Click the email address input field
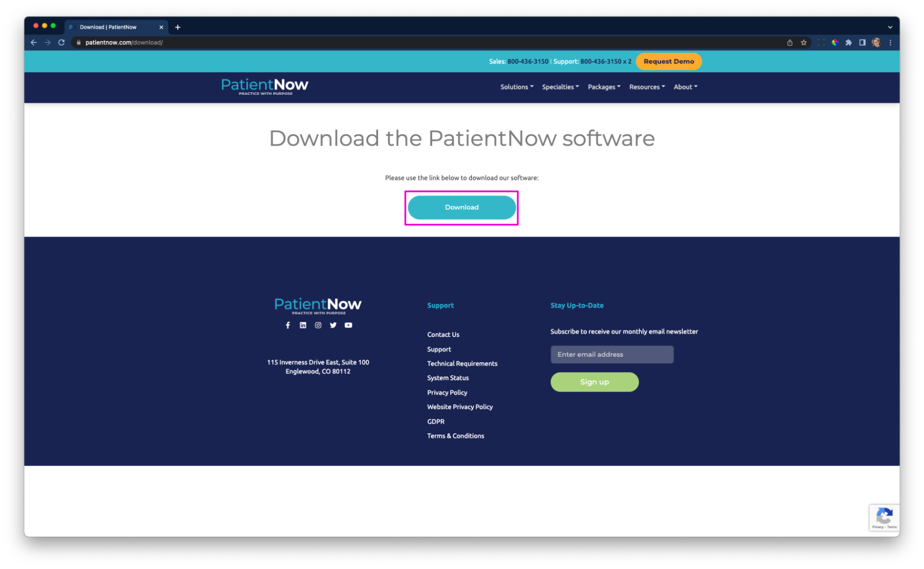The width and height of the screenshot is (924, 569). coord(611,354)
